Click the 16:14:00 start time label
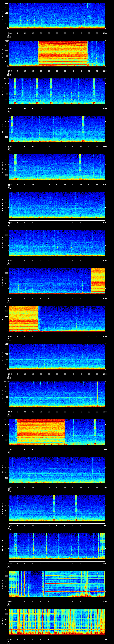The width and height of the screenshot is (114, 644). 9,223
